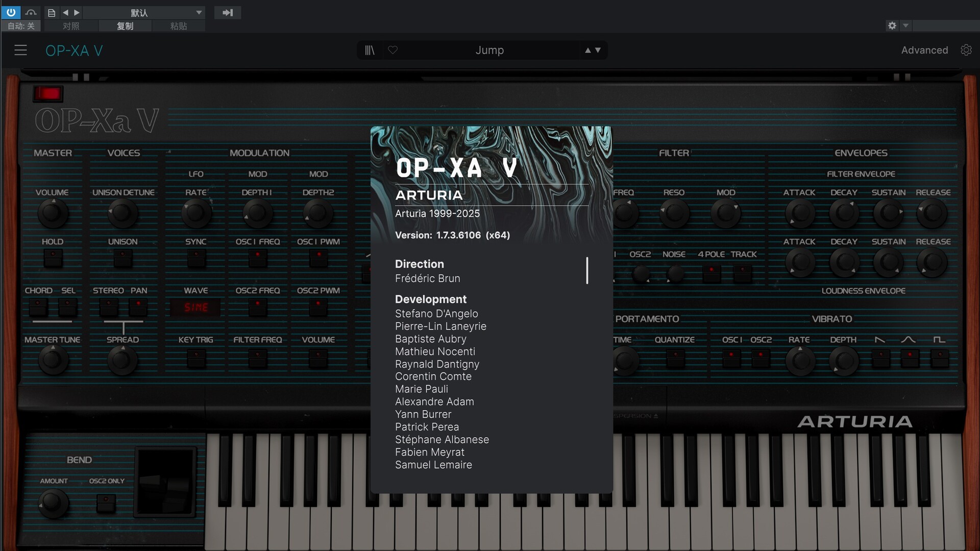The height and width of the screenshot is (551, 980).
Task: Go to previous host preset arrow
Action: (65, 12)
